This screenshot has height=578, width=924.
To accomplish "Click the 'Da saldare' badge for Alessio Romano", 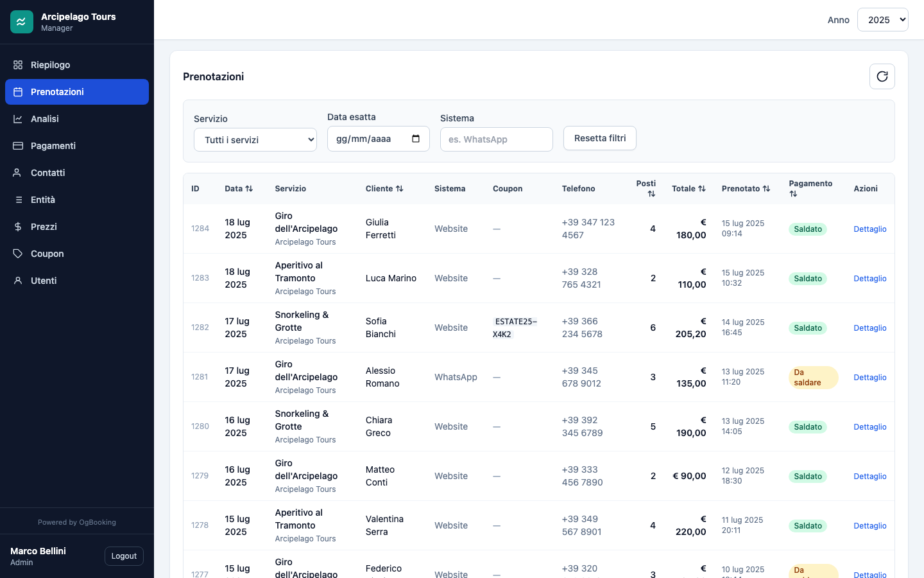I will pos(813,378).
